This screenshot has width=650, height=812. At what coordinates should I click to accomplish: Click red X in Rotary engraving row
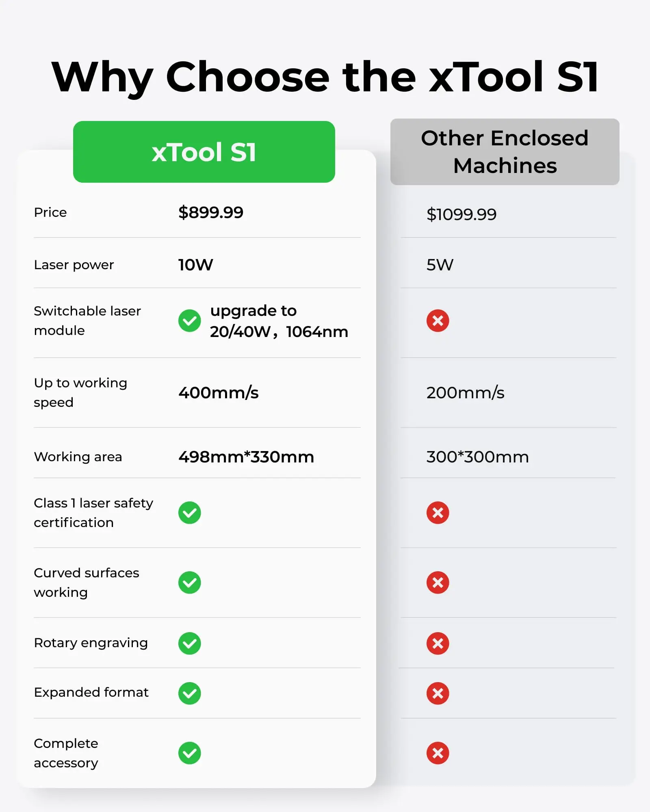click(438, 644)
